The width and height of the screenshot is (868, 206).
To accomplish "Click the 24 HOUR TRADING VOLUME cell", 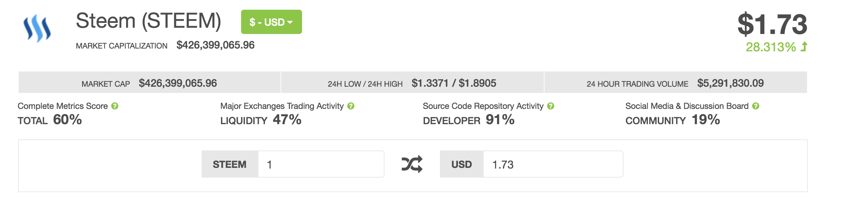I will click(x=675, y=83).
